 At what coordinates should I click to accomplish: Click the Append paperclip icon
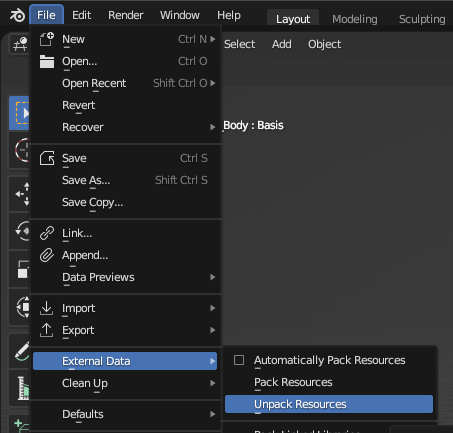[47, 255]
